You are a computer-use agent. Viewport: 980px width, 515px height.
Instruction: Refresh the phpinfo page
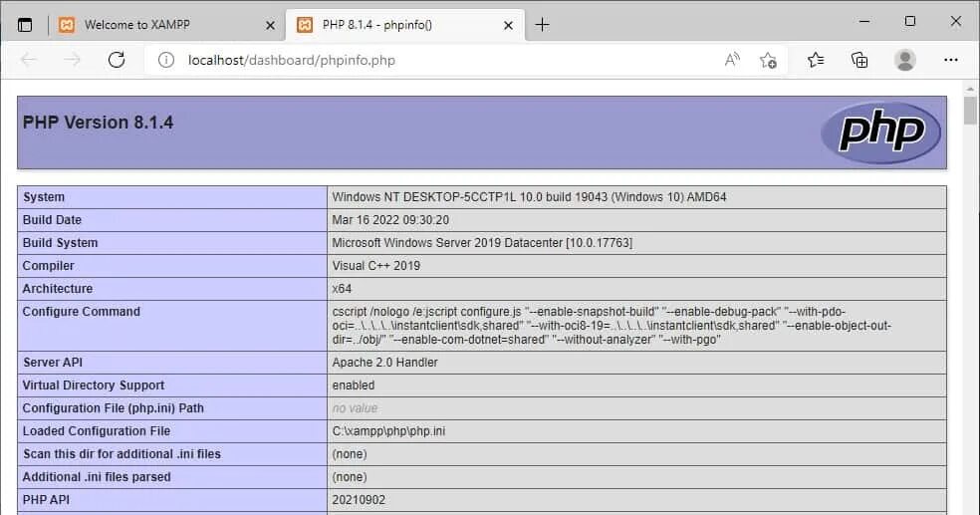click(117, 60)
